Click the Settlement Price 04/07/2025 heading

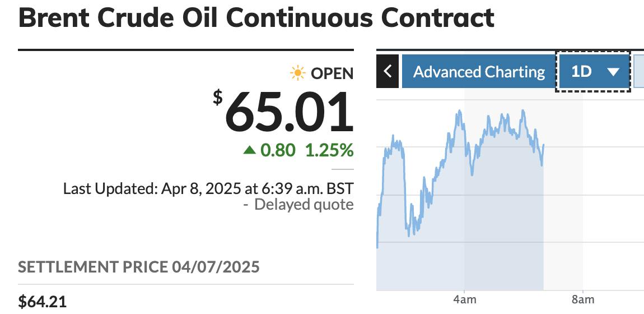(x=139, y=267)
